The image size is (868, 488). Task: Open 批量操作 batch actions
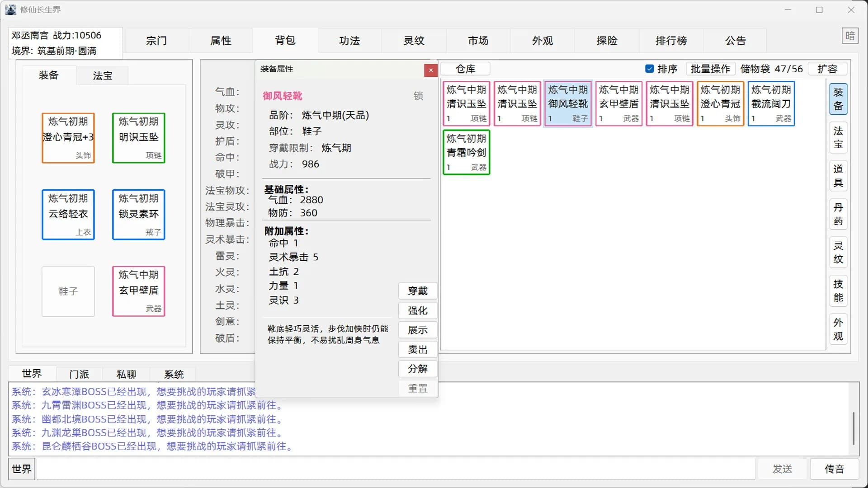pyautogui.click(x=710, y=69)
